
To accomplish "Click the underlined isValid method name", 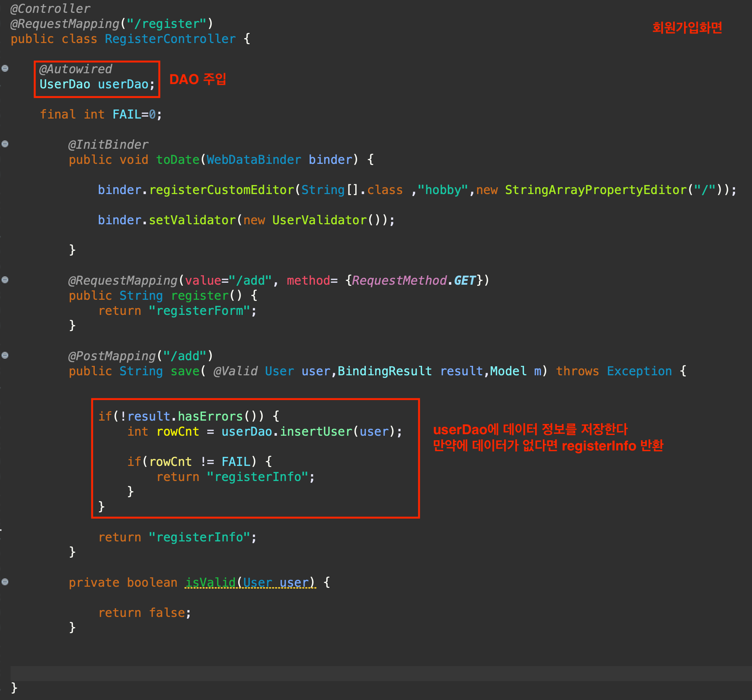I will coord(210,583).
